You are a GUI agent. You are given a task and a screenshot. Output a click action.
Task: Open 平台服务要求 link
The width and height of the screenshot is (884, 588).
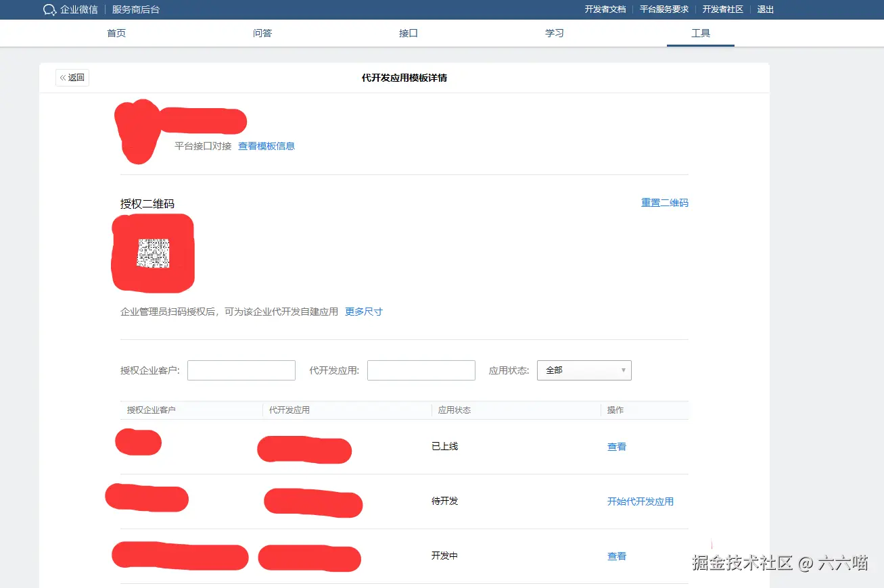coord(664,9)
